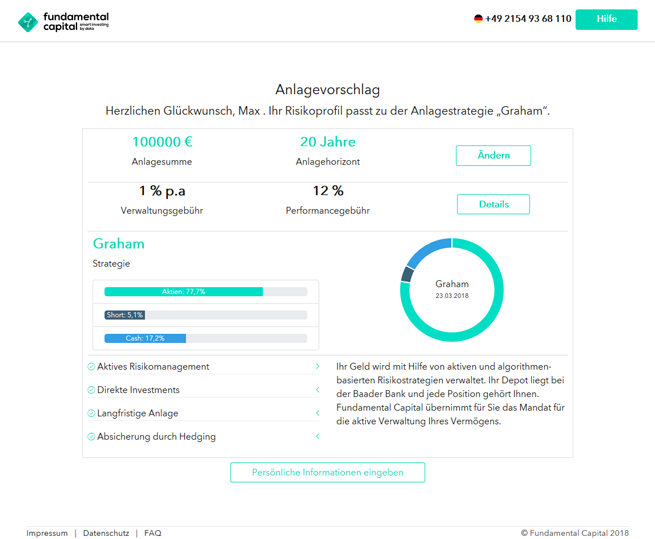
Task: Click the check icon beside Langfristige Anlage
Action: click(x=91, y=414)
